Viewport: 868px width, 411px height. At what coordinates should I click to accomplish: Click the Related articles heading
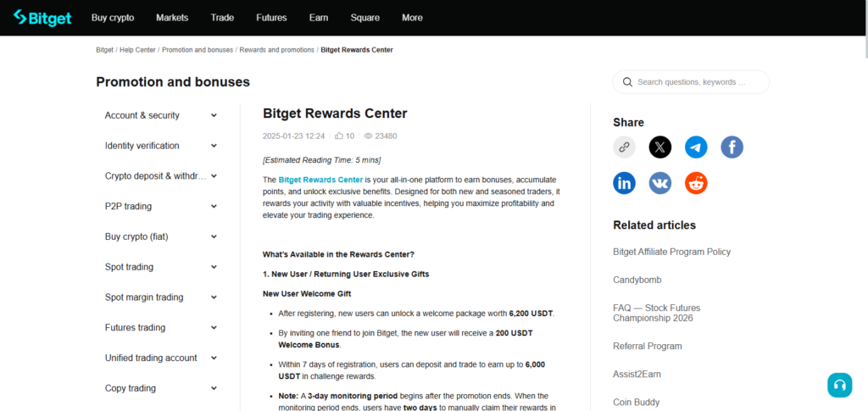654,225
